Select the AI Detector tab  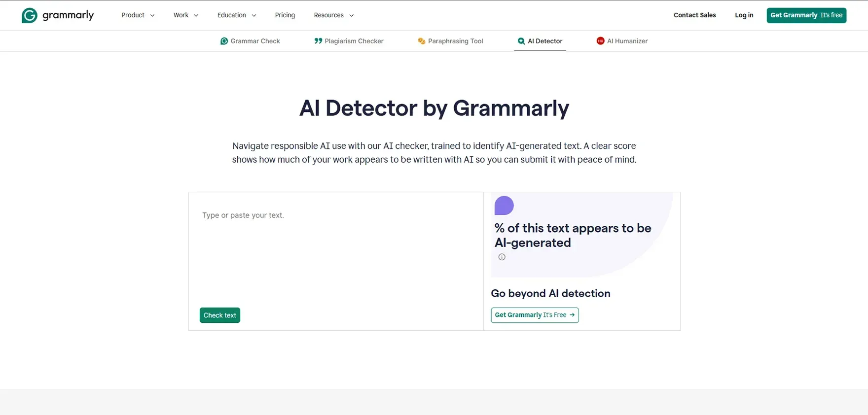540,41
